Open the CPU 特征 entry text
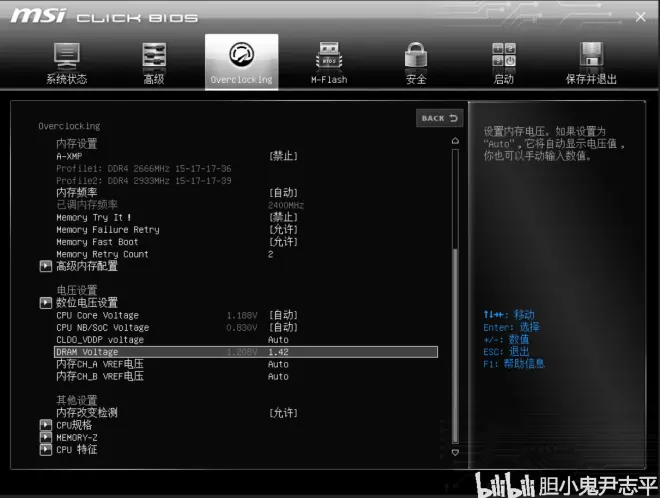The image size is (660, 498). point(77,450)
